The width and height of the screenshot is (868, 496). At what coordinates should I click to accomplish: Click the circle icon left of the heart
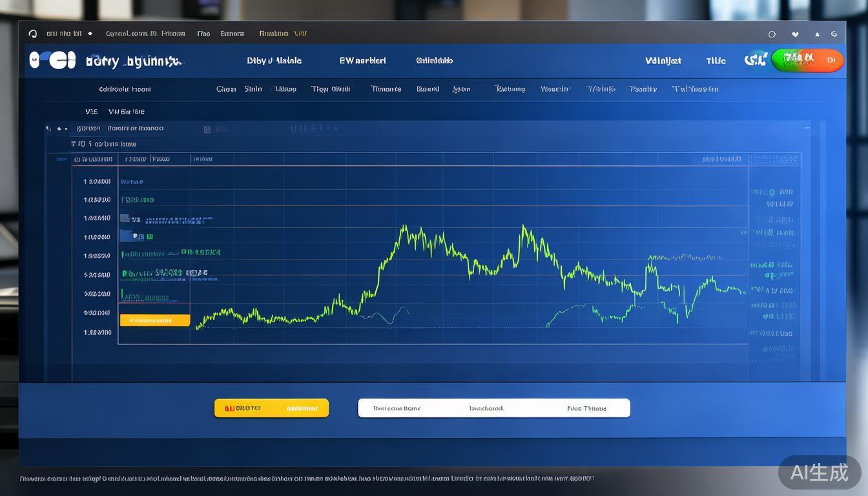(x=772, y=34)
